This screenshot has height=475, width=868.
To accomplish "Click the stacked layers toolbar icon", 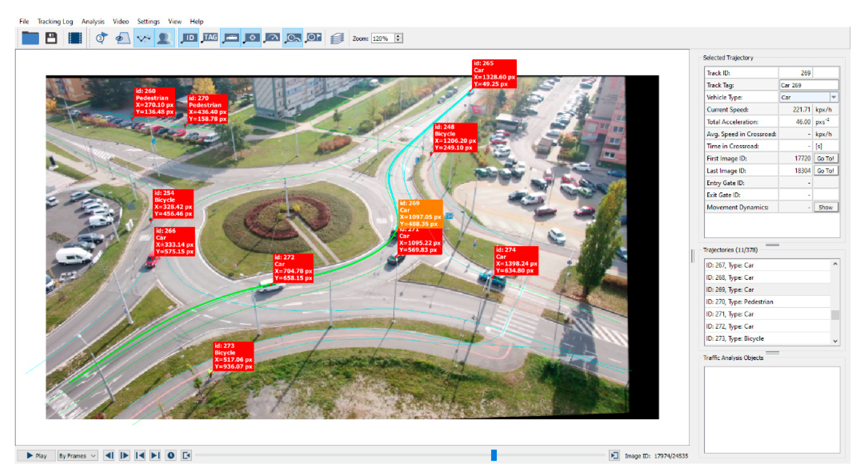I will tap(337, 38).
